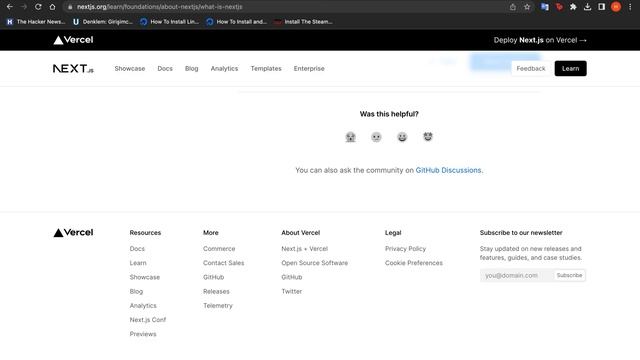Open the Analytics nav item
The height and width of the screenshot is (360, 640).
click(x=224, y=69)
